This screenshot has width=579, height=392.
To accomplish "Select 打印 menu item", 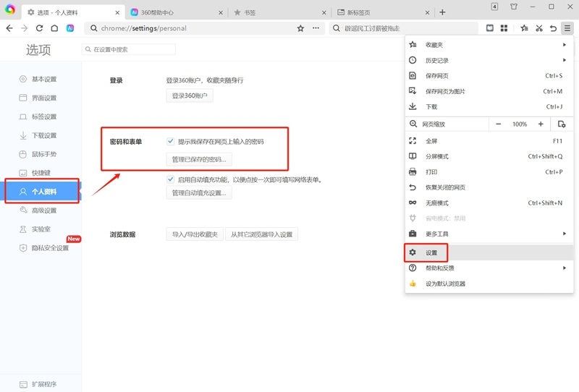I will [x=489, y=172].
